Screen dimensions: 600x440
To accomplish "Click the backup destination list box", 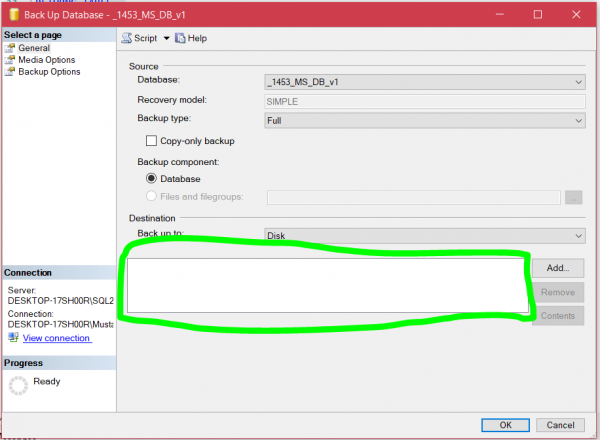I will click(328, 285).
